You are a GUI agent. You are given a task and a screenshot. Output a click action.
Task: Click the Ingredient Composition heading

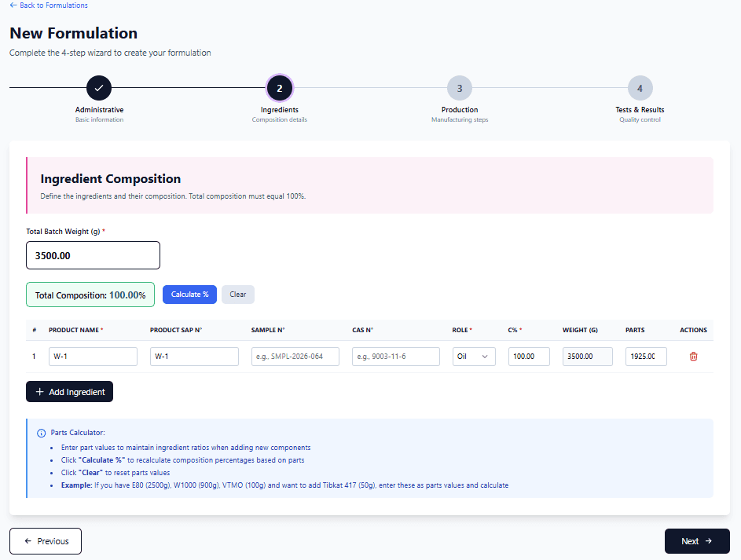click(111, 178)
